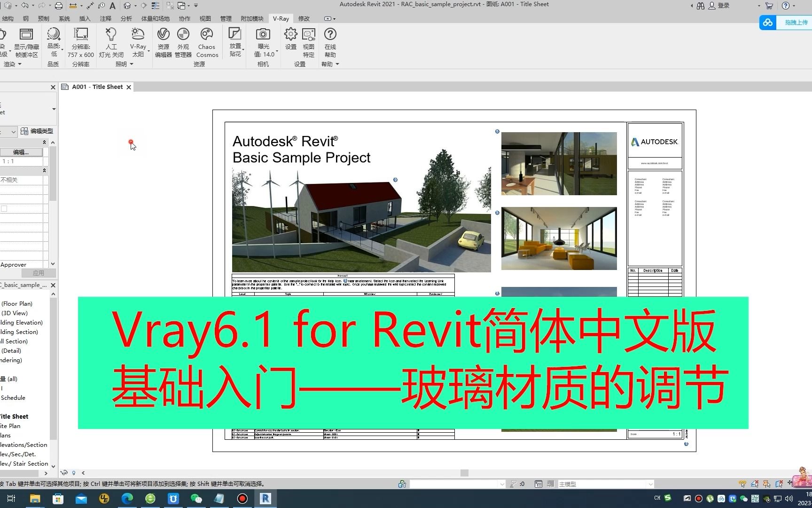
Task: Click the cloud upload icon at top right
Action: tap(768, 22)
